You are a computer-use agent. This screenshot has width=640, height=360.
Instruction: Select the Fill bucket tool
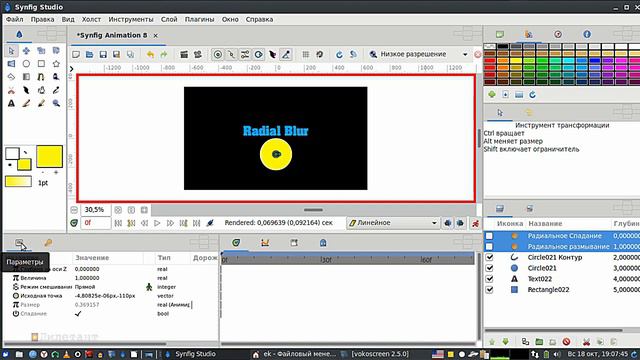click(41, 90)
